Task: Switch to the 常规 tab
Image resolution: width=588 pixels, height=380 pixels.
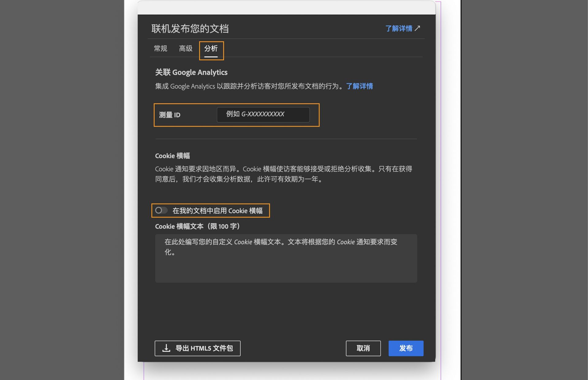Action: coord(160,48)
